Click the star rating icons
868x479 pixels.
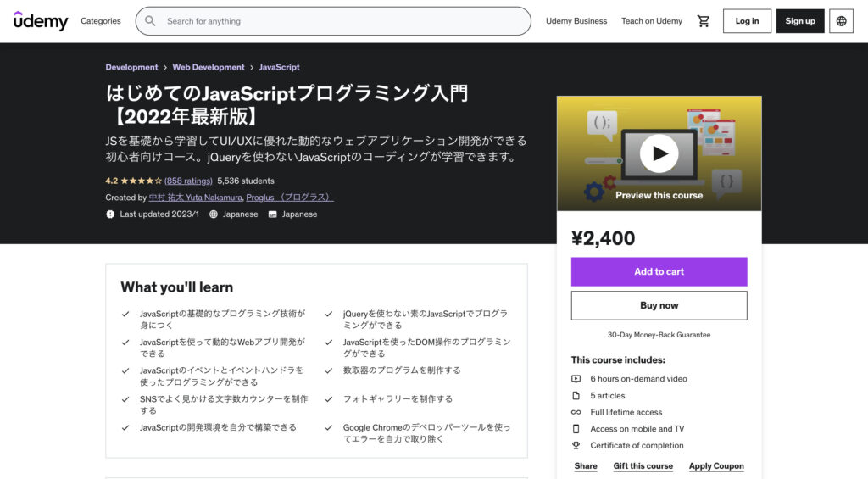pyautogui.click(x=142, y=181)
